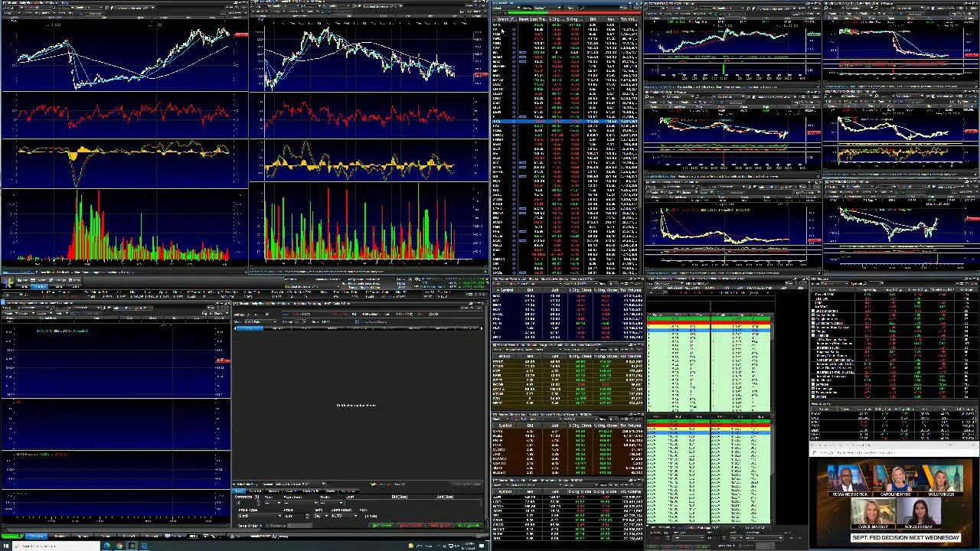Open the Windows Start menu
Image resolution: width=980 pixels, height=551 pixels.
tap(6, 546)
